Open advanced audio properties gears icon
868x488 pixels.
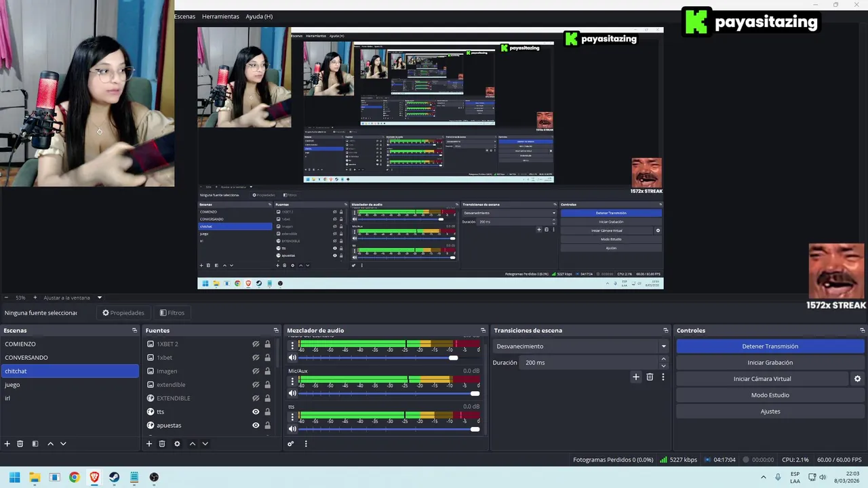290,444
